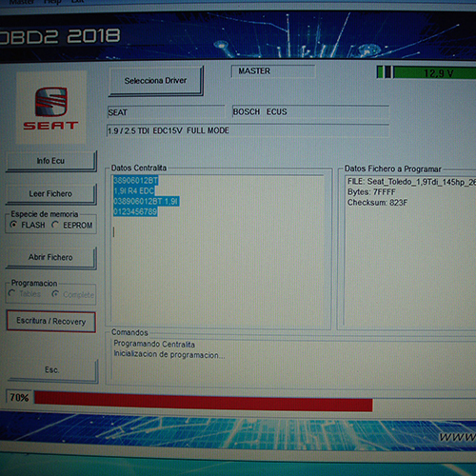This screenshot has width=476, height=476.
Task: Select EEPROM memory type
Action: pyautogui.click(x=72, y=225)
